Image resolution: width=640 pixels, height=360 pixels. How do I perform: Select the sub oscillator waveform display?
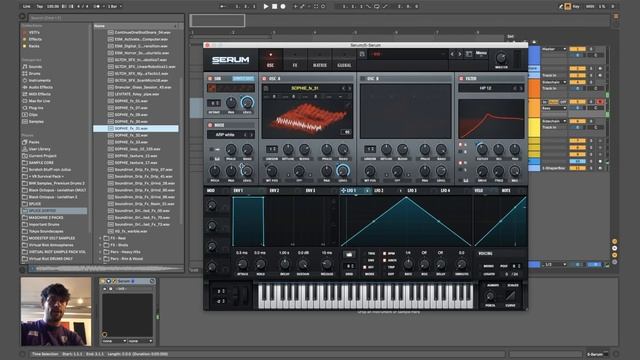point(231,88)
